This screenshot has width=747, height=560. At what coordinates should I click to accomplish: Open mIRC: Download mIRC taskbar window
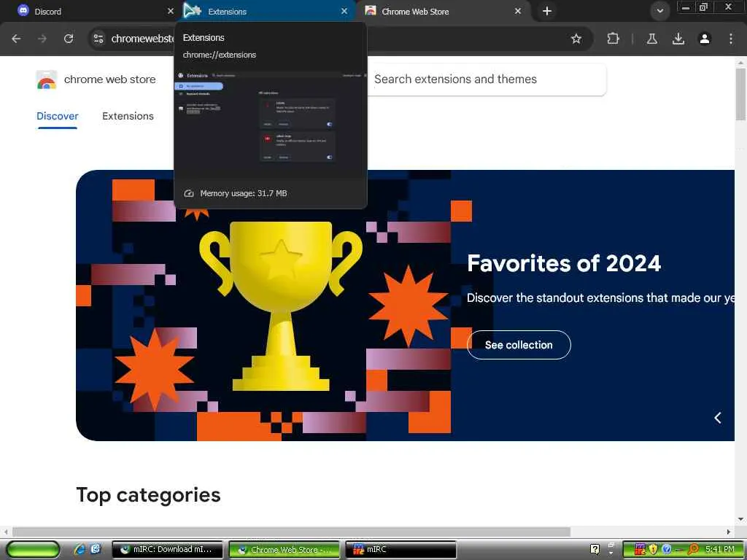click(x=167, y=550)
